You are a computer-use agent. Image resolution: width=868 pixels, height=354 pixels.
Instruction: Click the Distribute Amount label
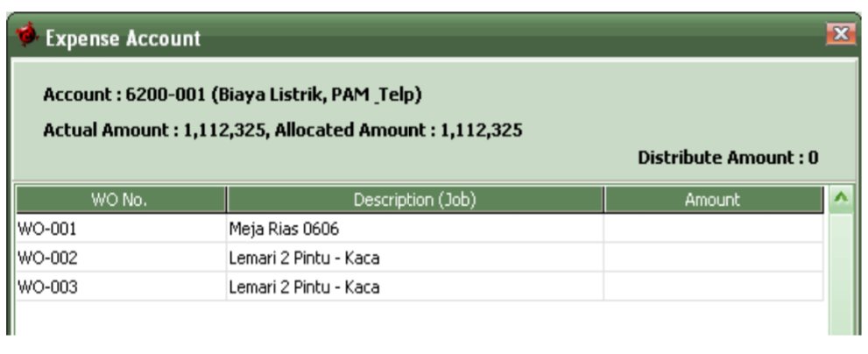(728, 158)
